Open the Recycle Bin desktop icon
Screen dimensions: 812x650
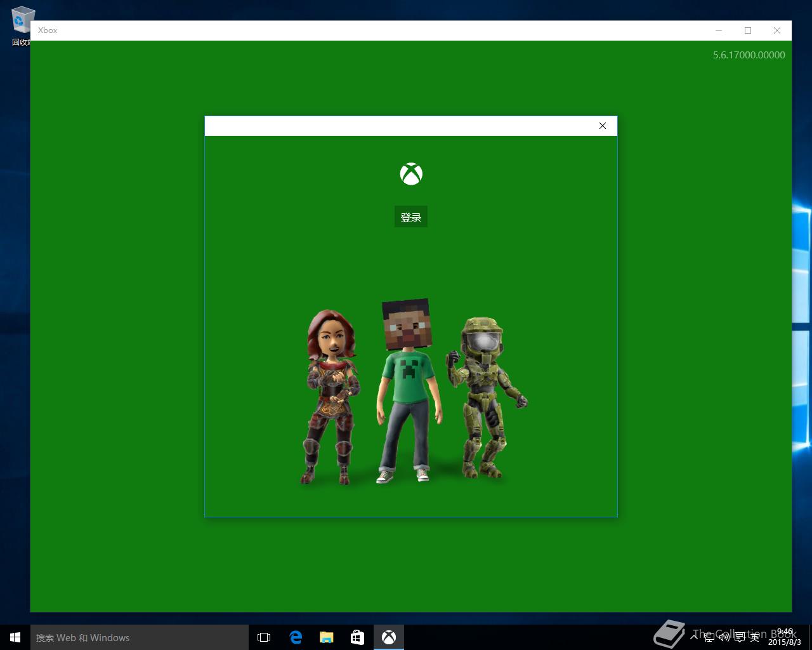[23, 27]
